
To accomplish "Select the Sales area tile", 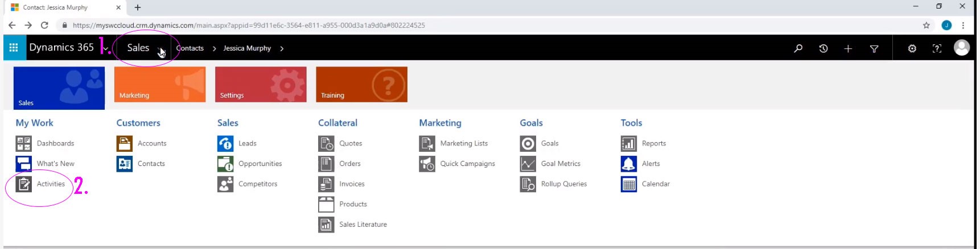I will (59, 88).
